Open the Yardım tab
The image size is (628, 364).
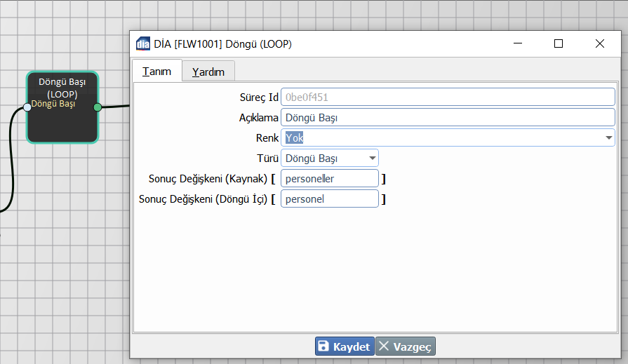(208, 72)
